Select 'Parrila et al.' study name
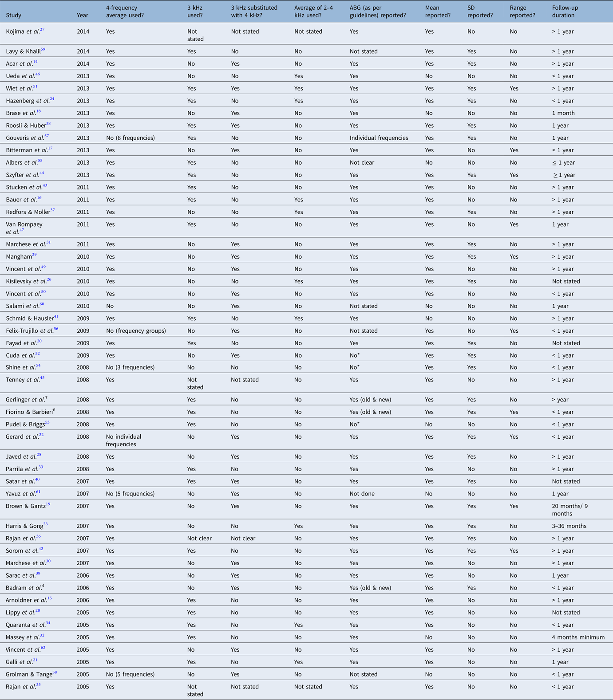 click(22, 469)
